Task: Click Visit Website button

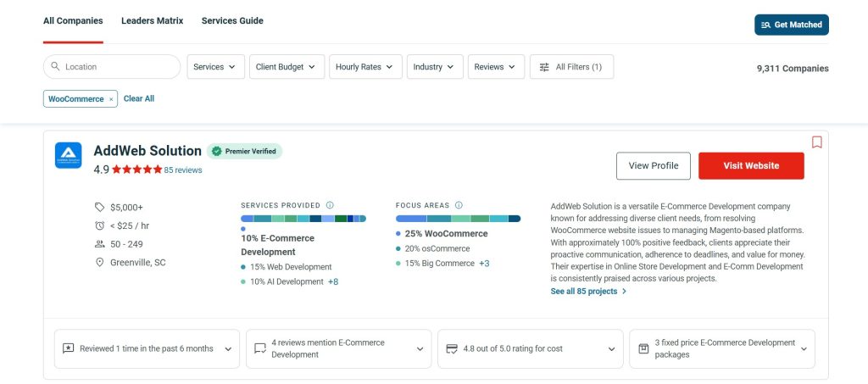Action: point(751,166)
